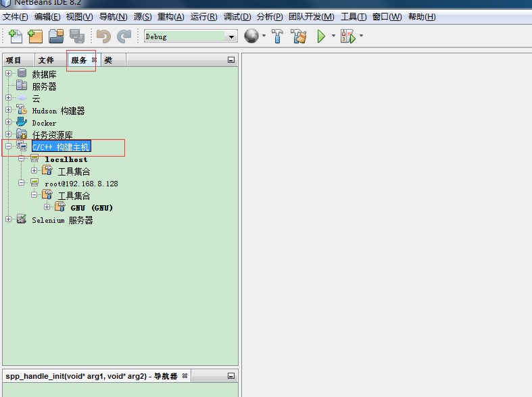Open the 帮助(H) menu
The image size is (532, 397).
(422, 17)
